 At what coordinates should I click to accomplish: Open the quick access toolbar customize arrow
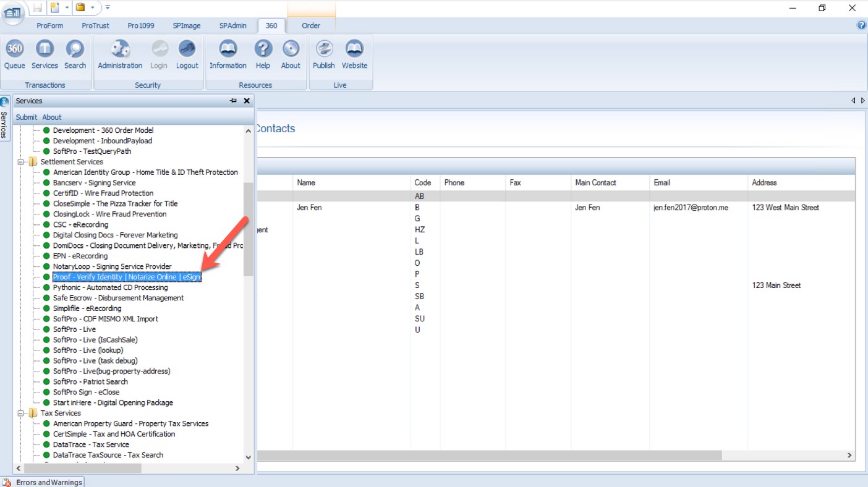[108, 7]
